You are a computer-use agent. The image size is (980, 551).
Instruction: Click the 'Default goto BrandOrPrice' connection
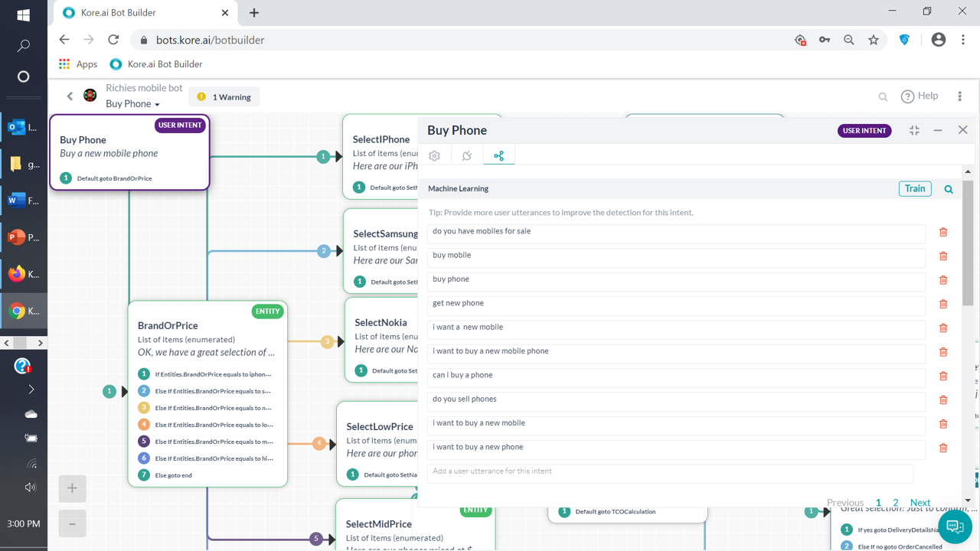[x=114, y=178]
